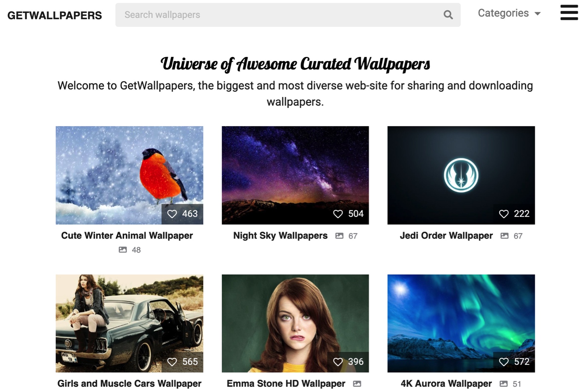This screenshot has height=392, width=588.
Task: Open 4K Aurora Wallpaper title link
Action: (x=446, y=384)
